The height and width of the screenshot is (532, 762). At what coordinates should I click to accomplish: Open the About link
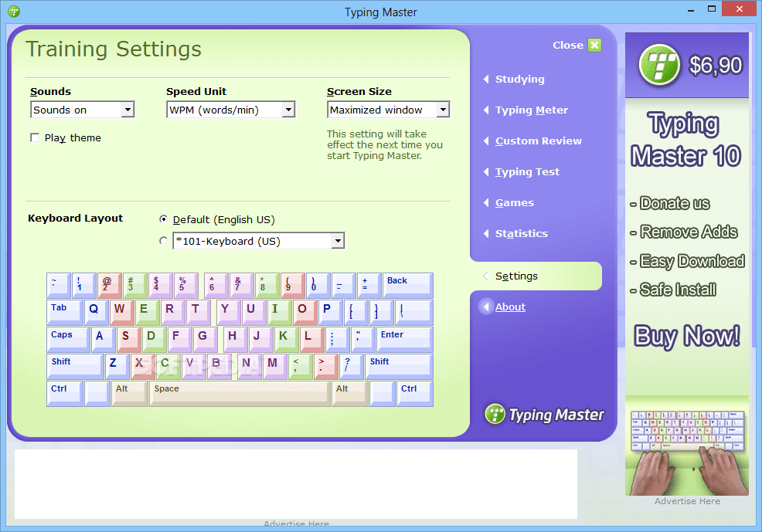[510, 307]
